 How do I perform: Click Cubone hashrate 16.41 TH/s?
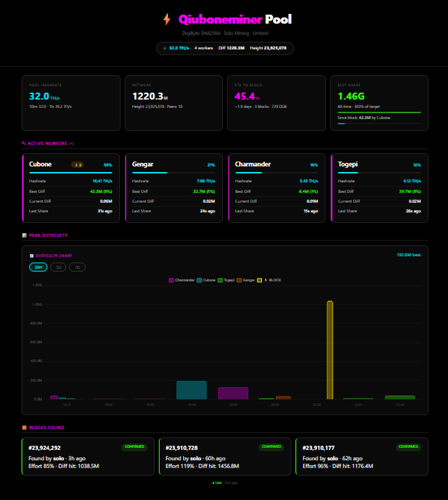tap(102, 181)
